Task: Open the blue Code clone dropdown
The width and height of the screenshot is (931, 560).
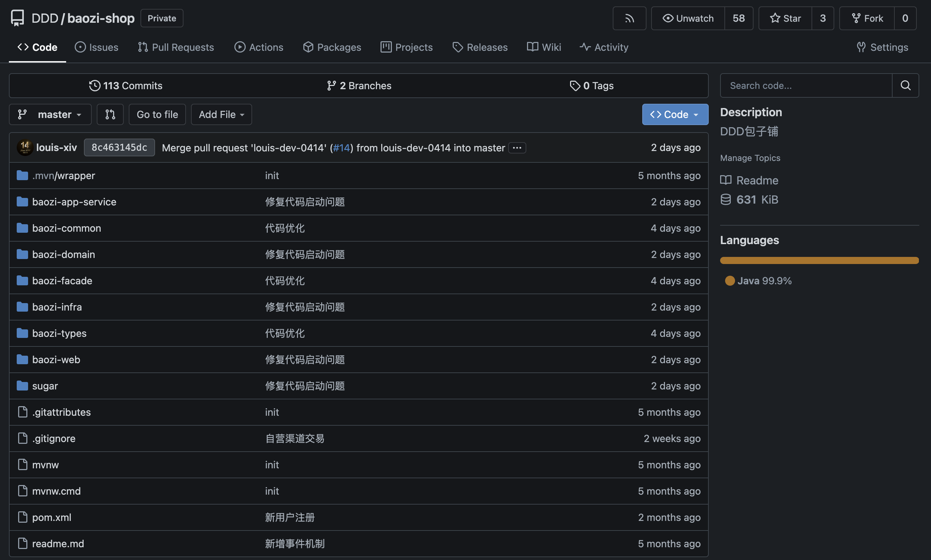Action: click(675, 114)
